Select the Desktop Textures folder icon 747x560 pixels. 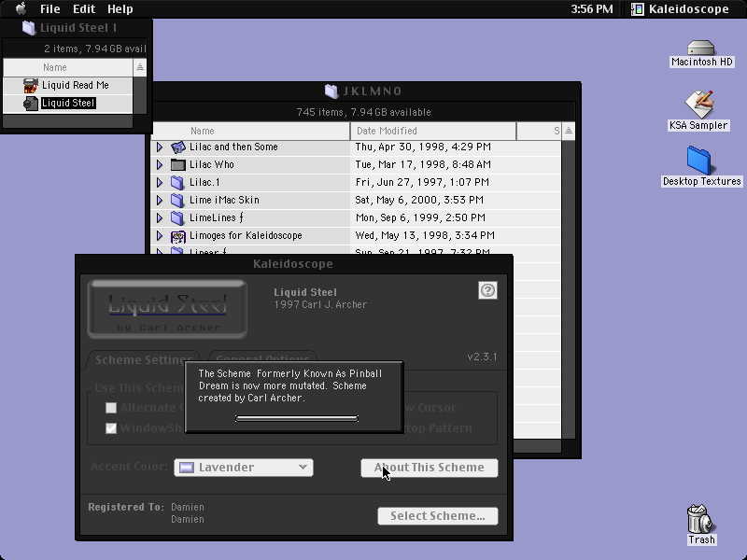tap(698, 161)
